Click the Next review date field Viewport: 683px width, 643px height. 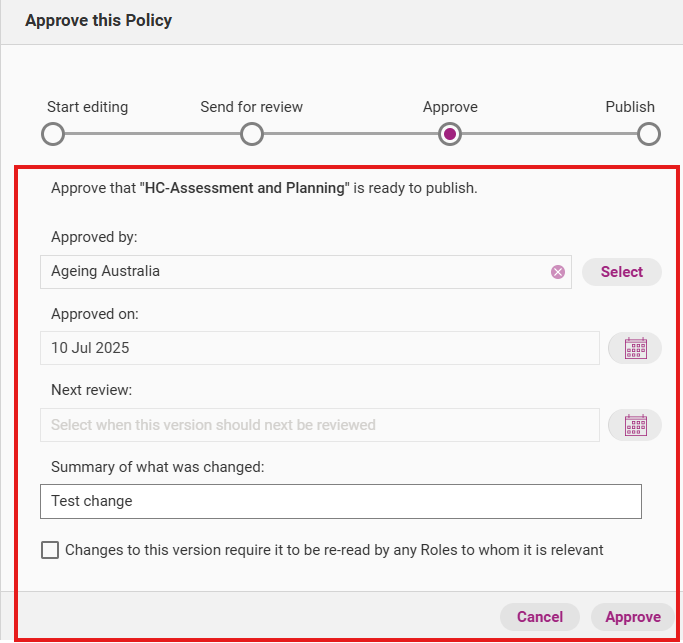[320, 425]
